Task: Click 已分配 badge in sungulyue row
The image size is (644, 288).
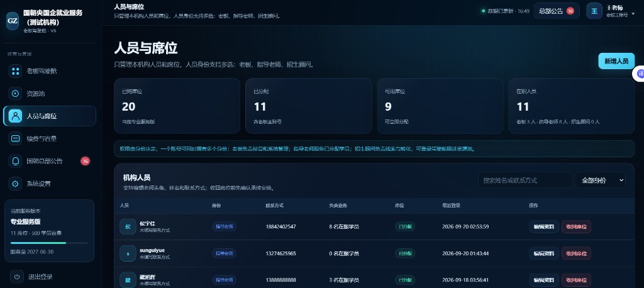Action: coord(404,253)
